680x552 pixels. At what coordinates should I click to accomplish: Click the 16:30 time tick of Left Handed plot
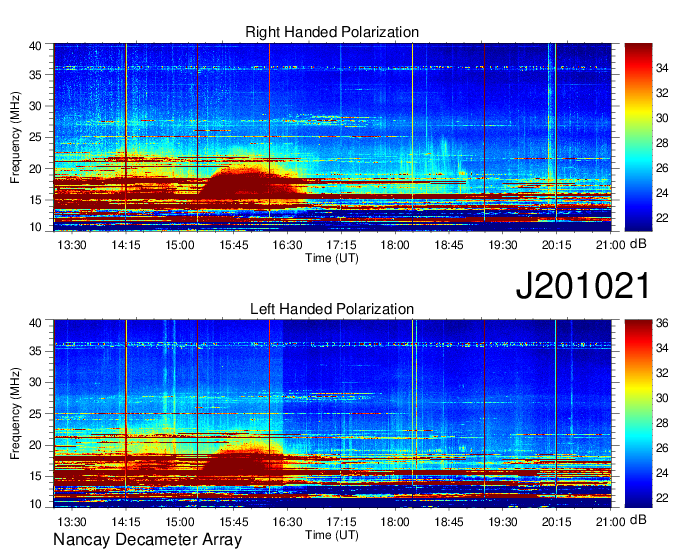tap(287, 522)
